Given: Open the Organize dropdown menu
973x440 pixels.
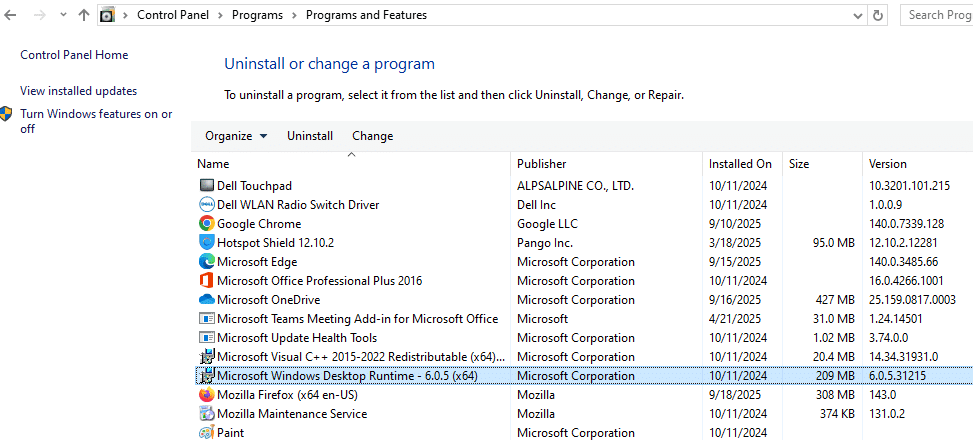Looking at the screenshot, I should [236, 136].
